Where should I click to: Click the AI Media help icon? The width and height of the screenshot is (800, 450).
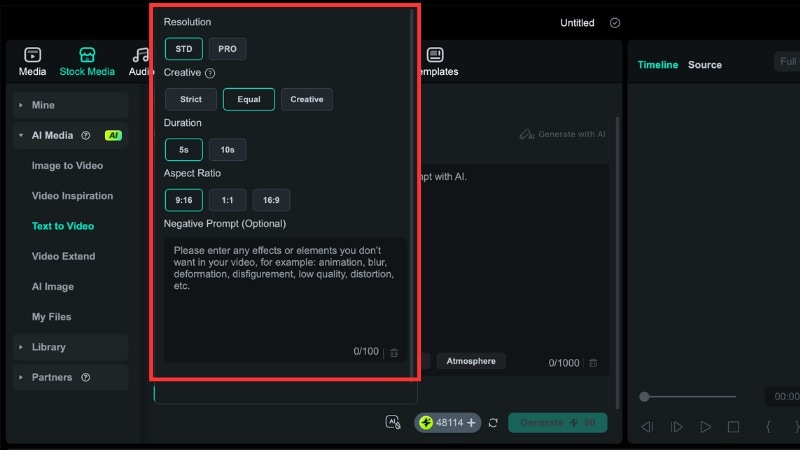[x=86, y=135]
